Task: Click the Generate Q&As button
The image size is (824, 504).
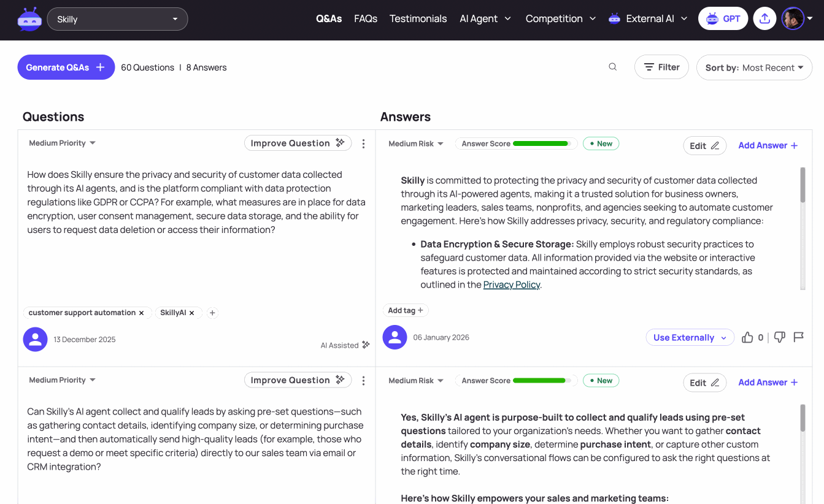Action: tap(66, 67)
